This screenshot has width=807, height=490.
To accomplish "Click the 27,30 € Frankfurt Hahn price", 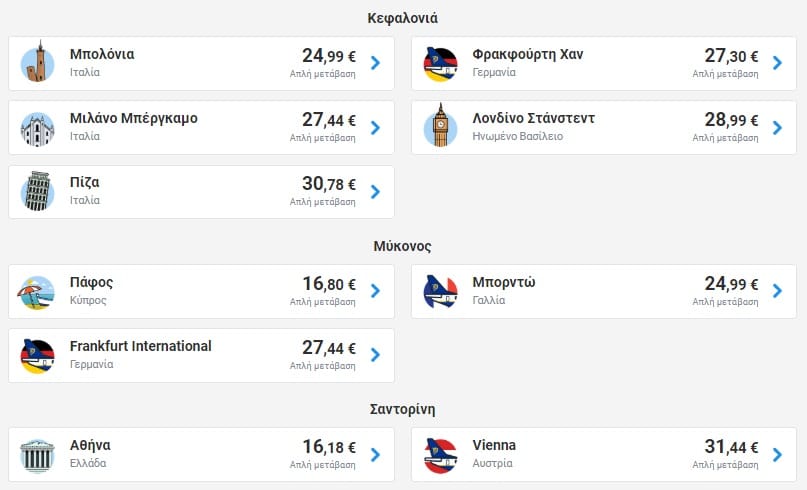I will point(730,56).
